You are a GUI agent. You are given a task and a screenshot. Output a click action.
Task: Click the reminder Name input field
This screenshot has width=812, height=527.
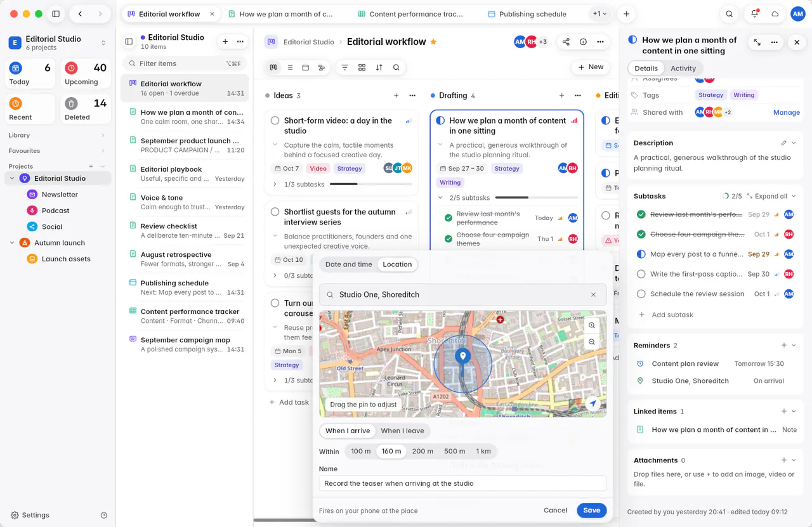click(462, 483)
